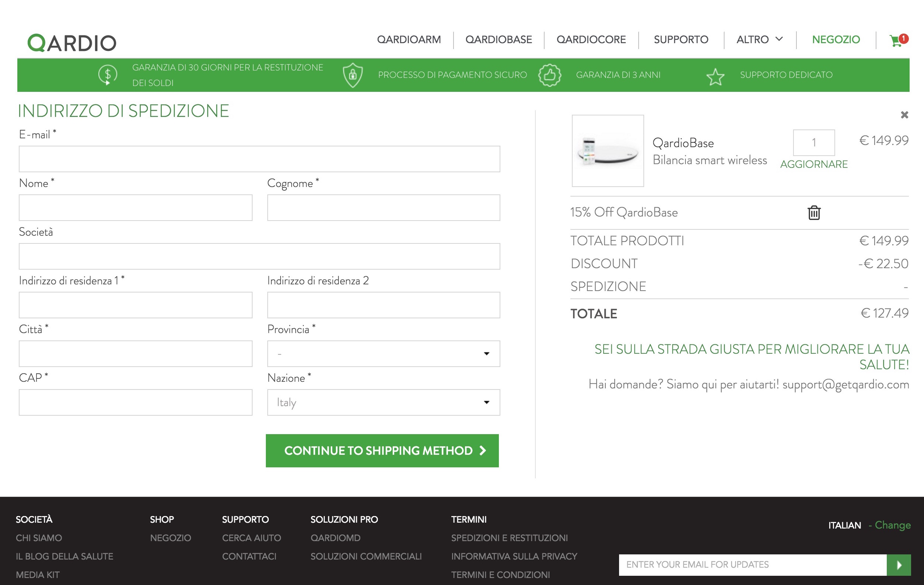Click the Qardio logo
The height and width of the screenshot is (585, 924).
(72, 43)
